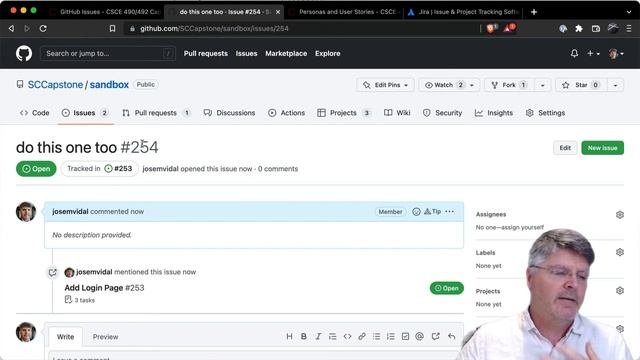Open the Add Login Page #253 link

coord(104,288)
